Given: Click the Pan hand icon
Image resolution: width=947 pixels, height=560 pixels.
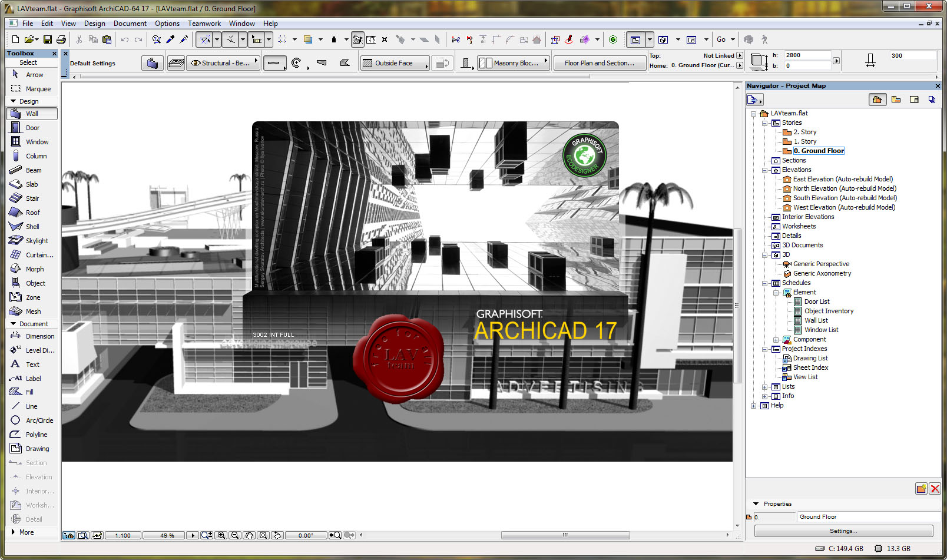Looking at the screenshot, I should tap(249, 535).
